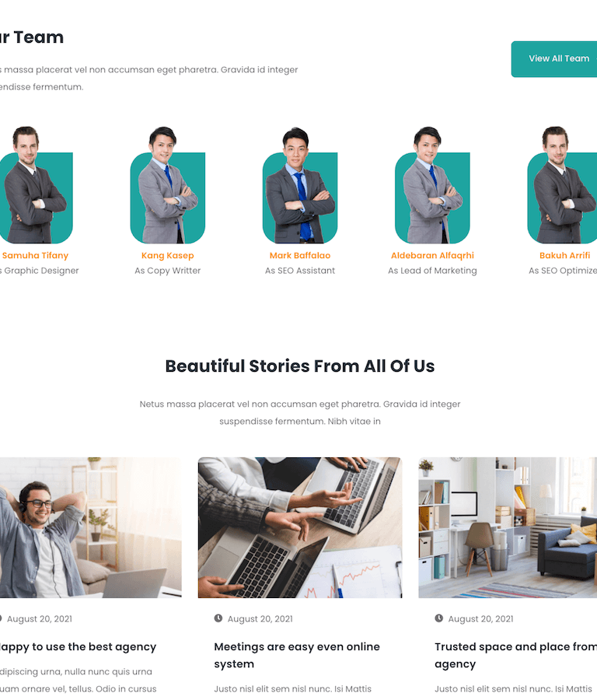
Task: Open "Happy to use the best agency" post
Action: [x=78, y=647]
